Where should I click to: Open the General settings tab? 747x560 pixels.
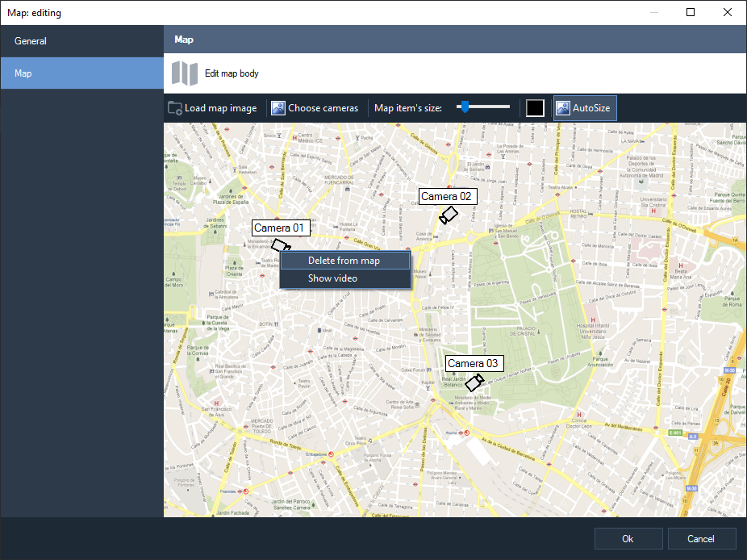coord(31,41)
